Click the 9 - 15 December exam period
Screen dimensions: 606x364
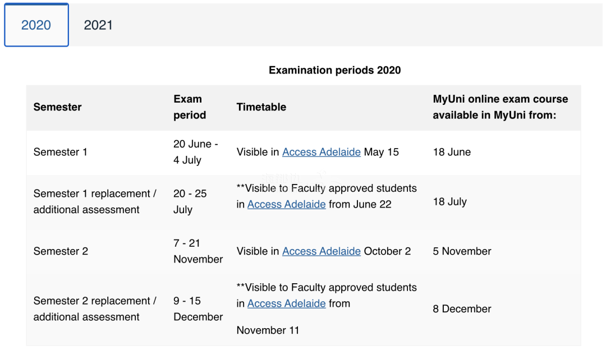(198, 309)
